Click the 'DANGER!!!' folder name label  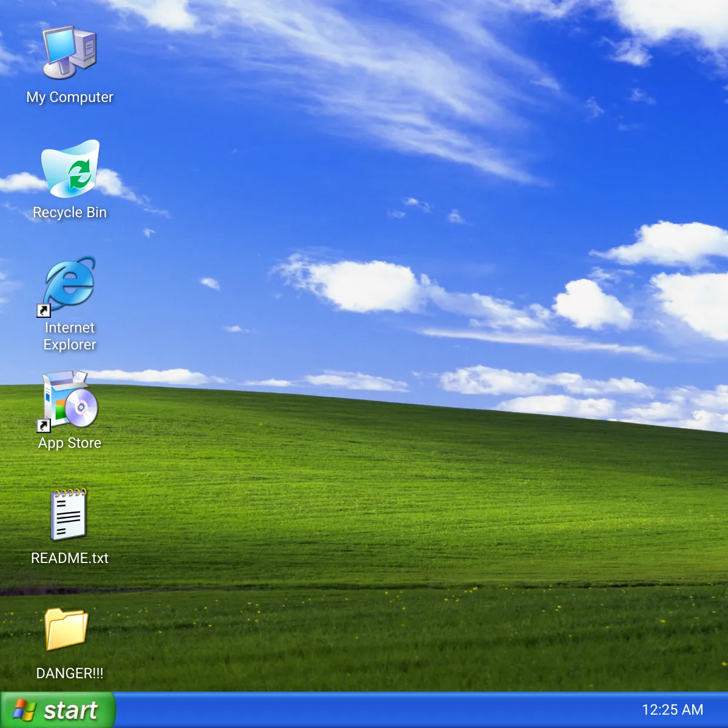[x=70, y=673]
